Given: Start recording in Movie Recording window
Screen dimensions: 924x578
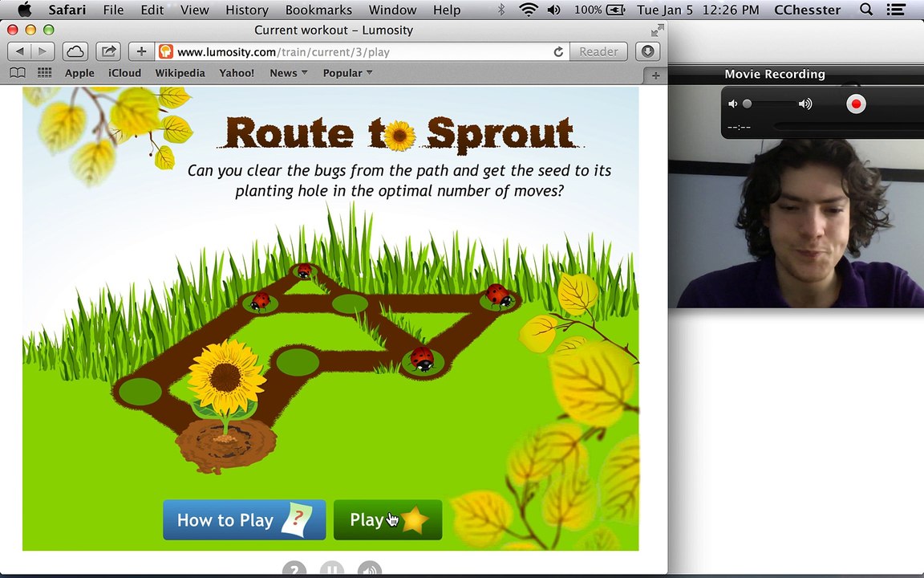Looking at the screenshot, I should [857, 104].
